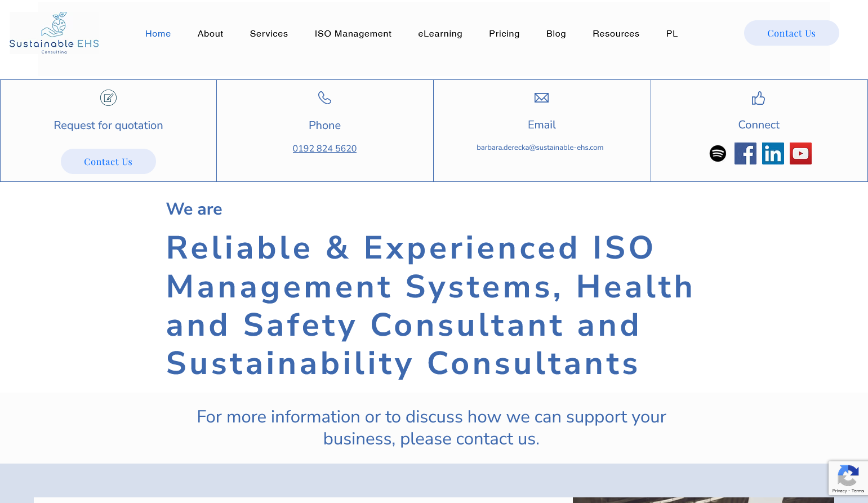The height and width of the screenshot is (503, 868).
Task: Open the ISO Management menu
Action: click(x=353, y=34)
